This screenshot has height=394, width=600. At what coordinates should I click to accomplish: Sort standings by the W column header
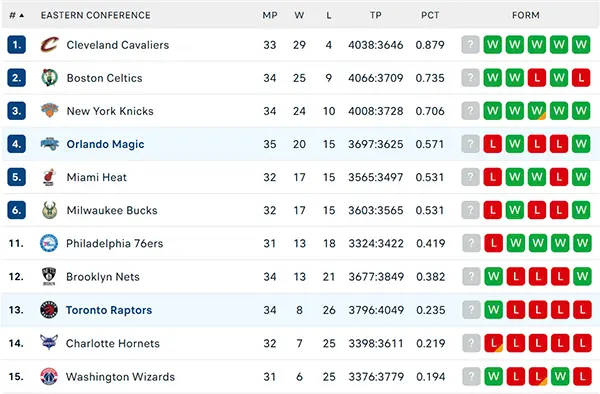[299, 15]
